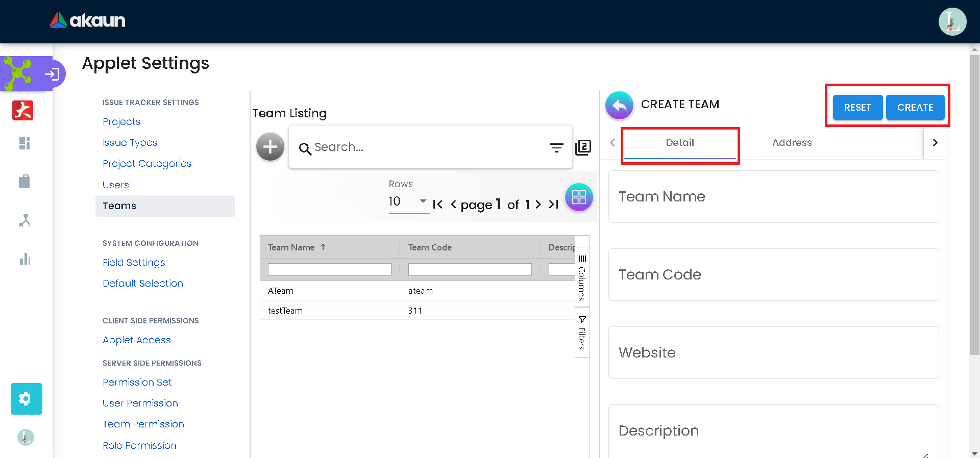This screenshot has width=980, height=458.
Task: Open the dashboard icon in sidebar
Action: click(24, 143)
